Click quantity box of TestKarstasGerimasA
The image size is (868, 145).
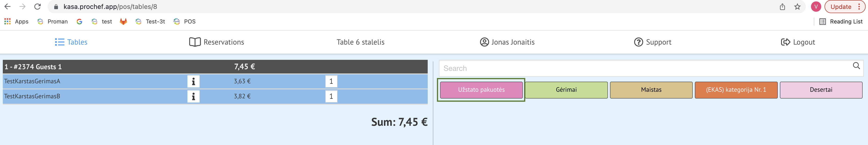pyautogui.click(x=331, y=81)
